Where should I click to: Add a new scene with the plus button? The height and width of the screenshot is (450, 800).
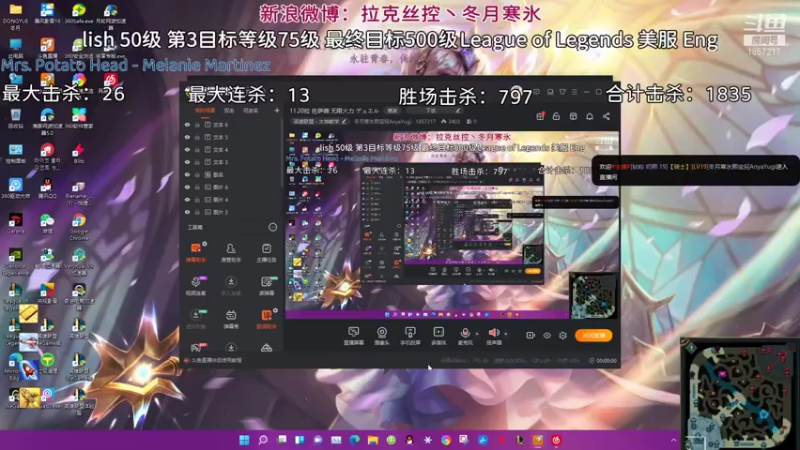277,110
